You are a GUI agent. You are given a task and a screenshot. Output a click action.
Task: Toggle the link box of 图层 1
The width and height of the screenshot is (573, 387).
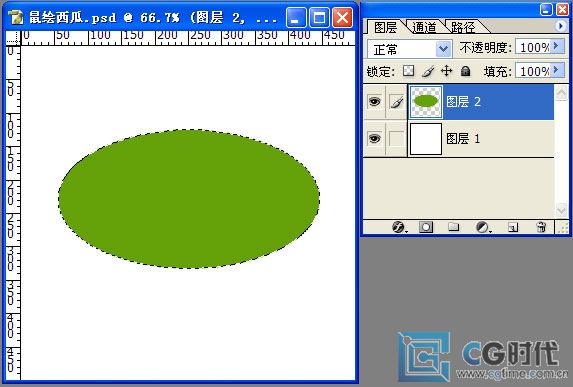(396, 139)
